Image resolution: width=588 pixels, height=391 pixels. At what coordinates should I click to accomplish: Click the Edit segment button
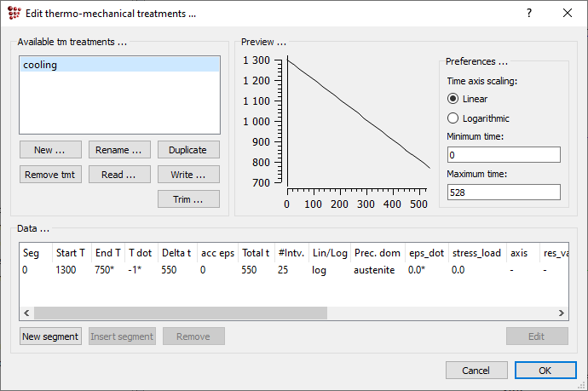tap(537, 336)
